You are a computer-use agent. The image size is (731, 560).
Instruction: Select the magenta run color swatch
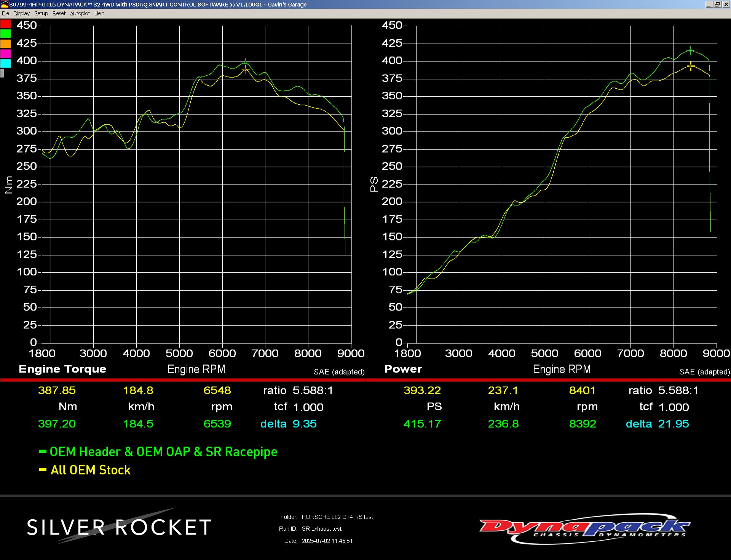[5, 54]
